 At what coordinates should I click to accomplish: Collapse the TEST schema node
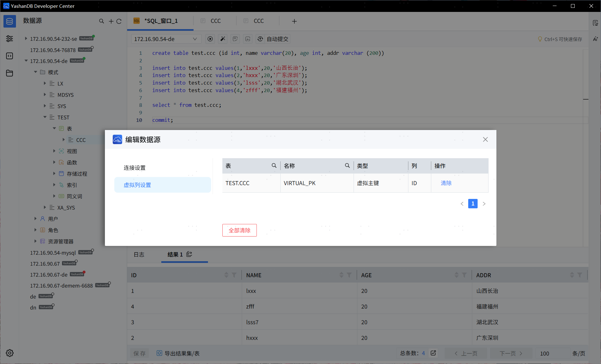(x=45, y=117)
